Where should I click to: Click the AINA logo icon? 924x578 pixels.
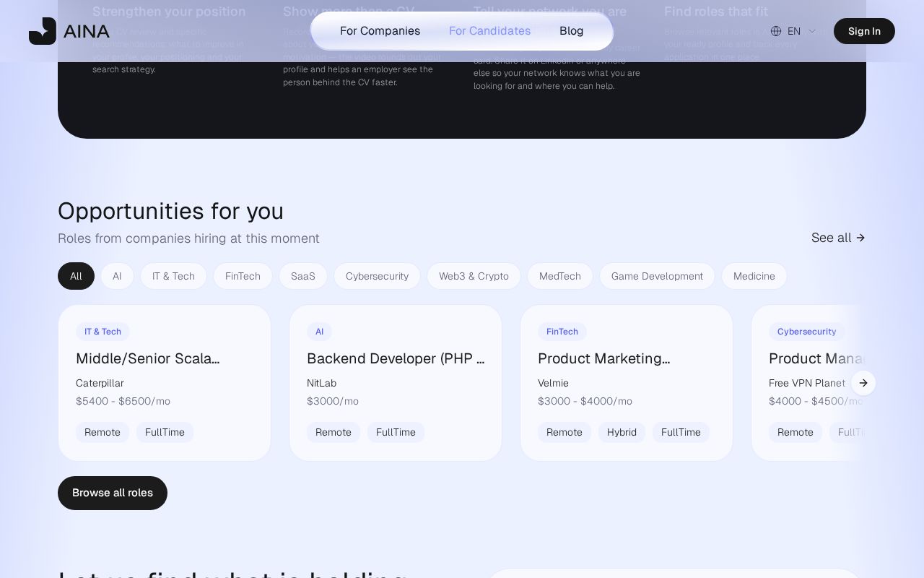coord(43,31)
